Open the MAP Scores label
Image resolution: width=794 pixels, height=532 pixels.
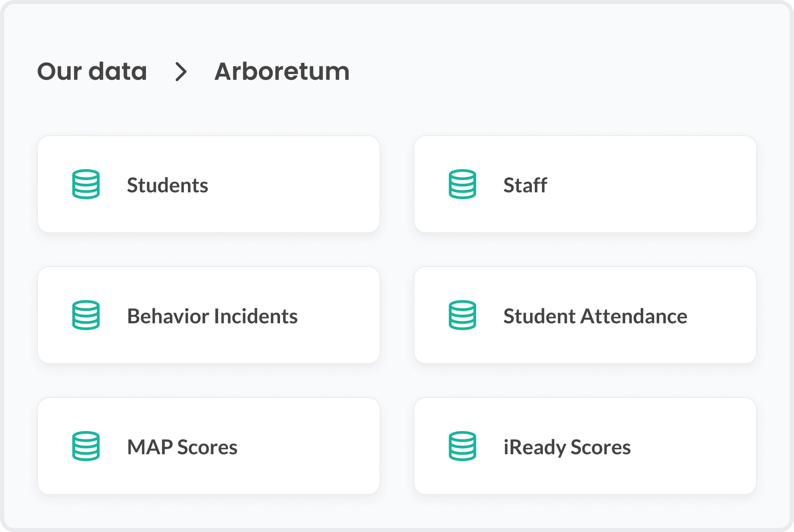182,447
